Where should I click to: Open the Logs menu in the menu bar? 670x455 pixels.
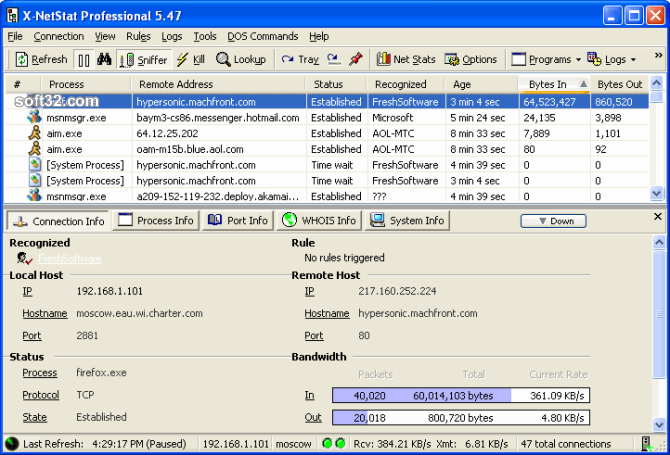click(172, 36)
